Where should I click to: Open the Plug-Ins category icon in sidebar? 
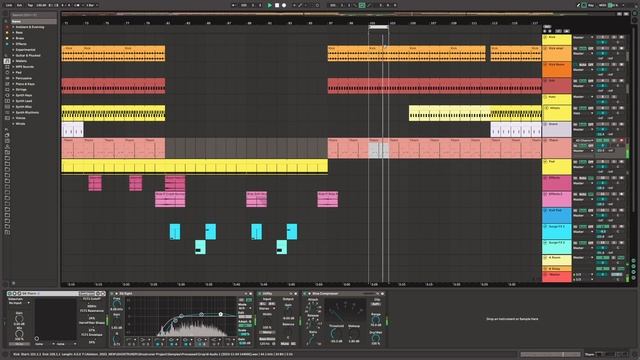(x=7, y=95)
